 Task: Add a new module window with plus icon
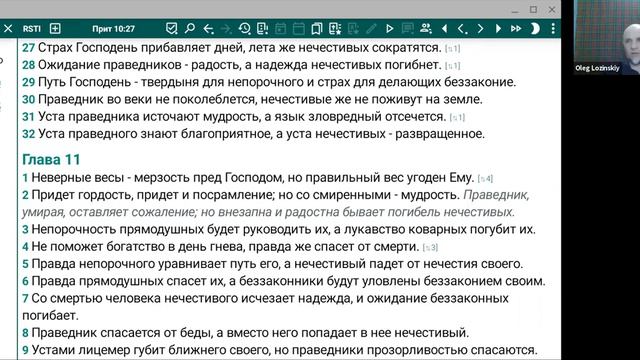[x=55, y=29]
